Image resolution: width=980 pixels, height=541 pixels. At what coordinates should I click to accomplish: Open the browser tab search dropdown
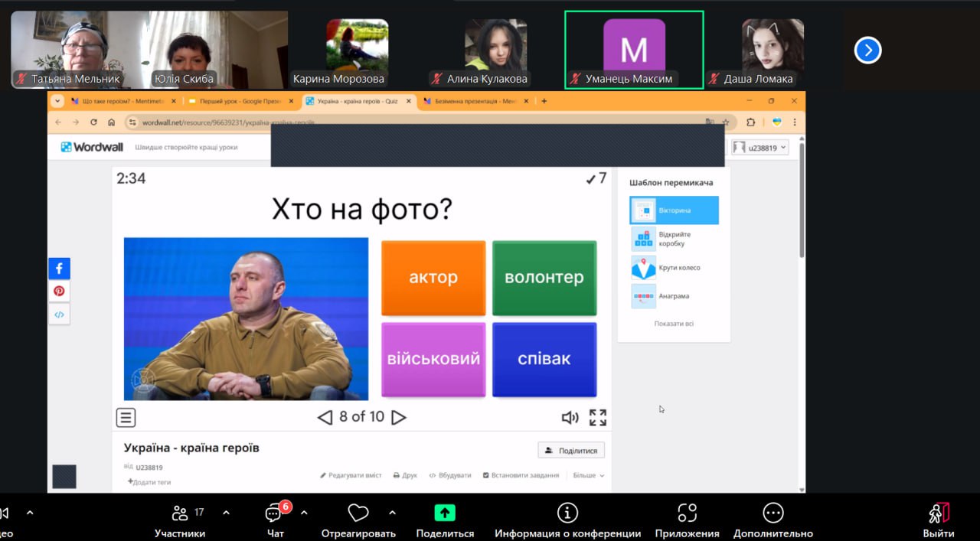click(x=57, y=101)
